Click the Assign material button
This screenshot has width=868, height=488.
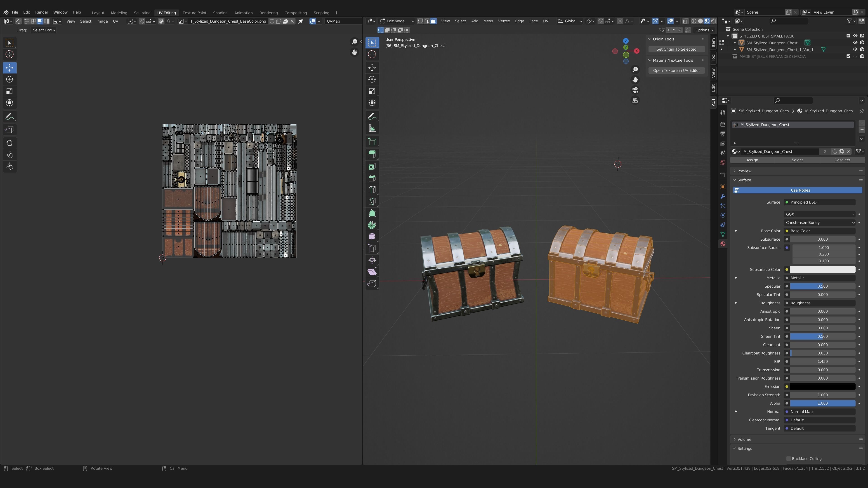click(x=752, y=160)
